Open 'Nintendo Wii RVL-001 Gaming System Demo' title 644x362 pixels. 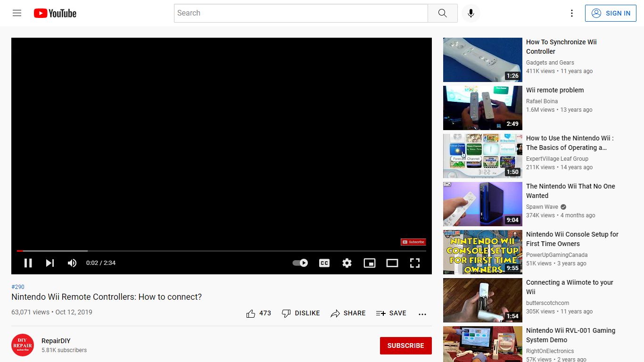click(x=570, y=335)
